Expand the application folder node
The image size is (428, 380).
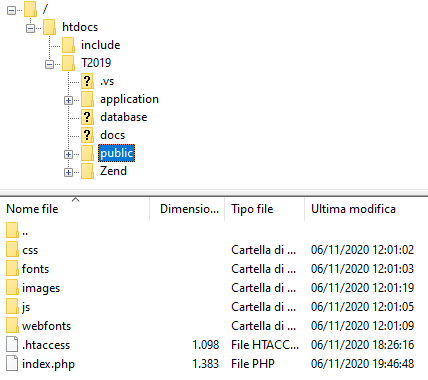(68, 100)
